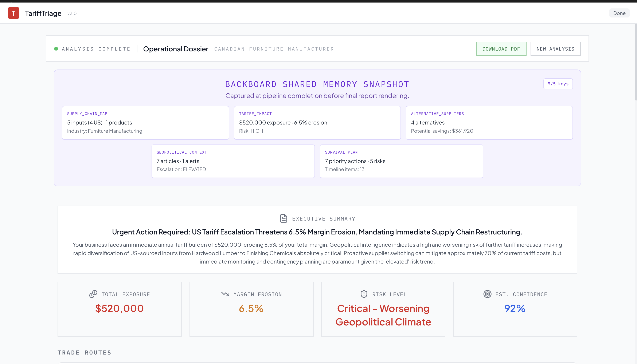The height and width of the screenshot is (364, 637).
Task: Click the 5/5 keys badge
Action: [558, 84]
